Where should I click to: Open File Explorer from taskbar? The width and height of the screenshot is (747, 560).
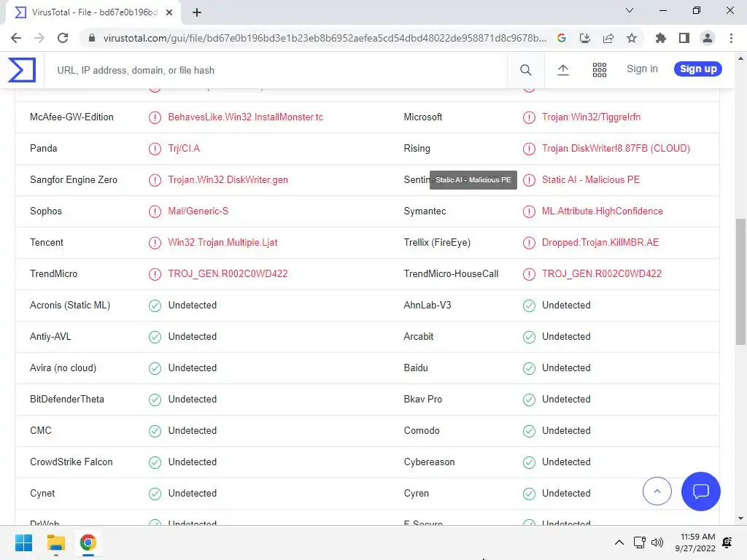[x=55, y=542]
